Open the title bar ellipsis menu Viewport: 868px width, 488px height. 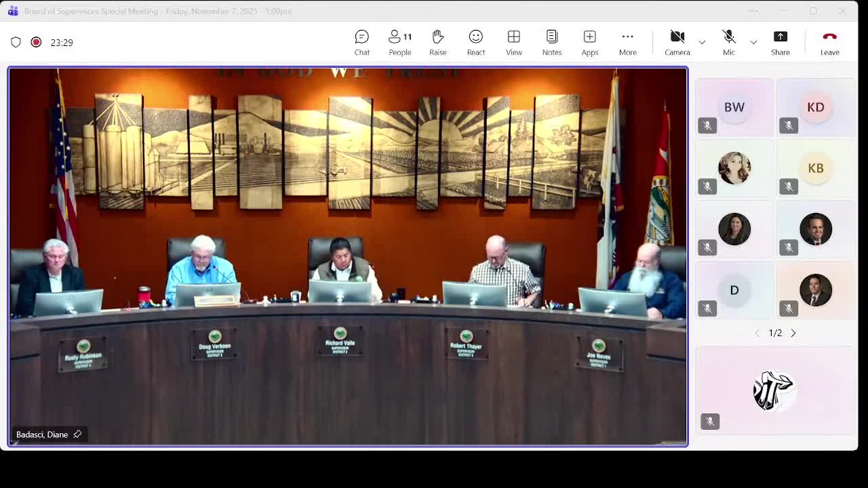(753, 11)
